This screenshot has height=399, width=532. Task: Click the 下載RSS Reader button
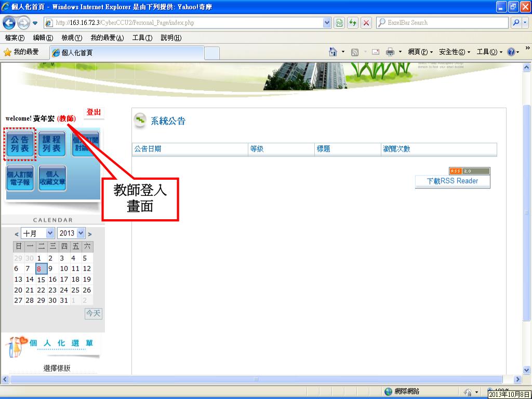coord(453,181)
